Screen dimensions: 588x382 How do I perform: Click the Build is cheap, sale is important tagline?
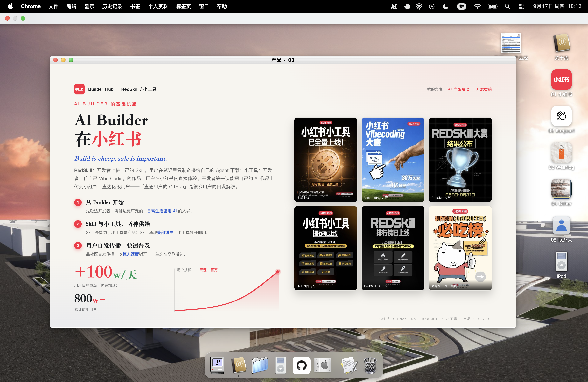pos(121,159)
